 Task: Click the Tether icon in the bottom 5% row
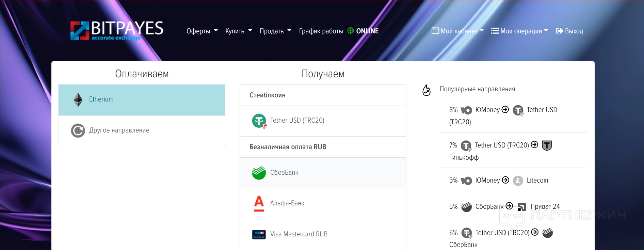[x=467, y=233]
